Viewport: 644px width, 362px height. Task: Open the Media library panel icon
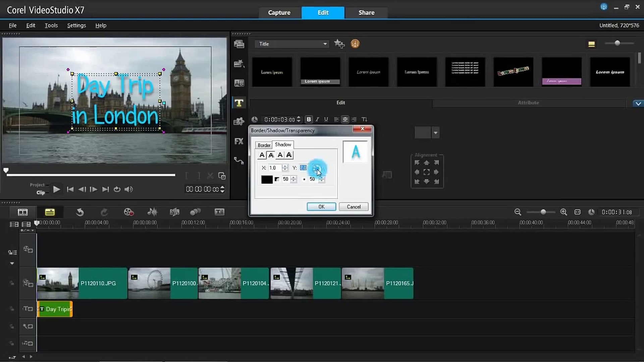pos(239,44)
